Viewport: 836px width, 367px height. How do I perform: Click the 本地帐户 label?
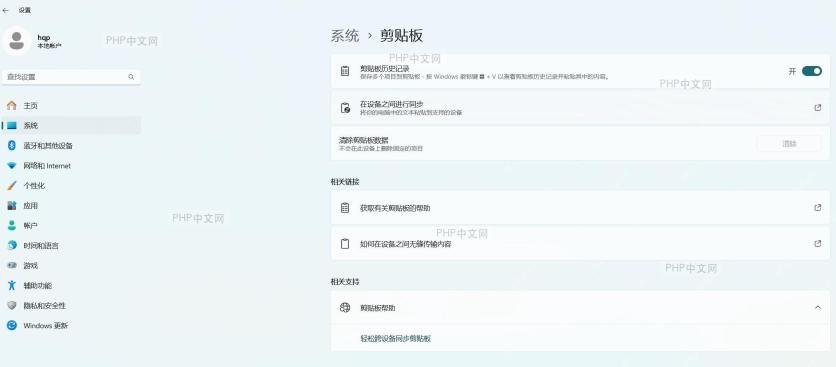point(49,46)
